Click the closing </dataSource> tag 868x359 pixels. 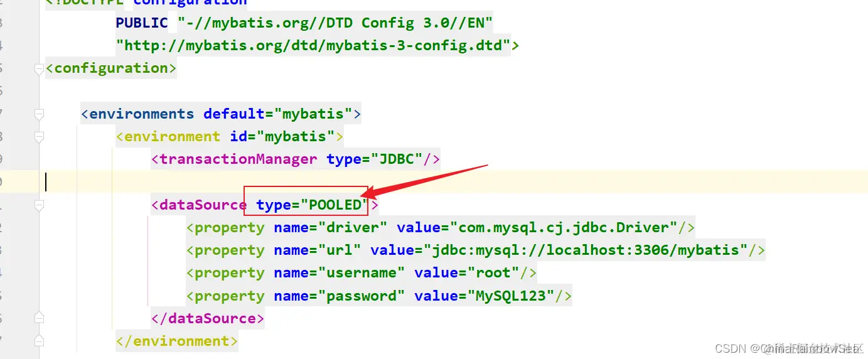[208, 318]
